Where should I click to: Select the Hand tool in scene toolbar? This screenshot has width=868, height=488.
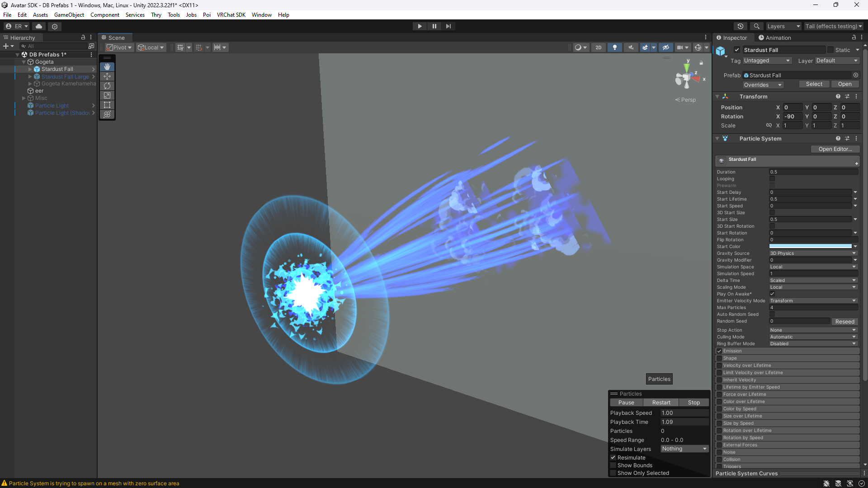(107, 67)
